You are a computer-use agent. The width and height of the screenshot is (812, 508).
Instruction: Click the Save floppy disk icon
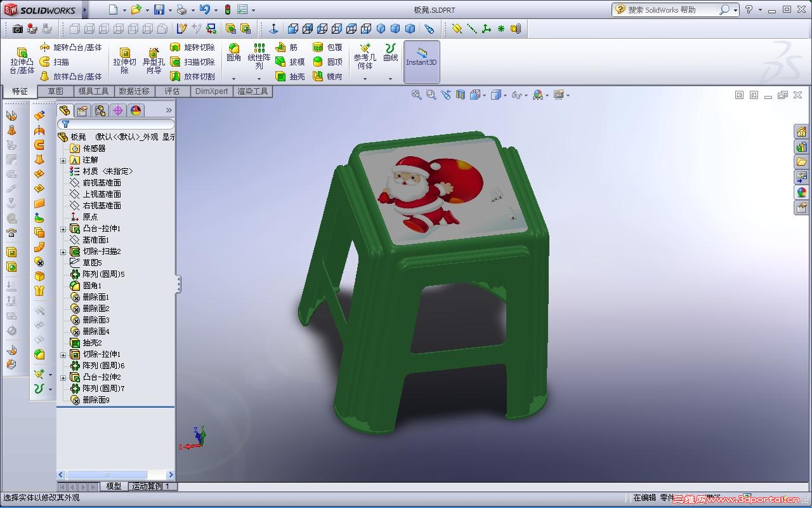pos(159,10)
